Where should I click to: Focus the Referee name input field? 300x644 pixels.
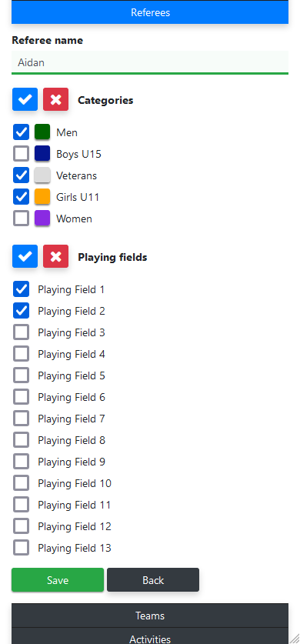150,62
